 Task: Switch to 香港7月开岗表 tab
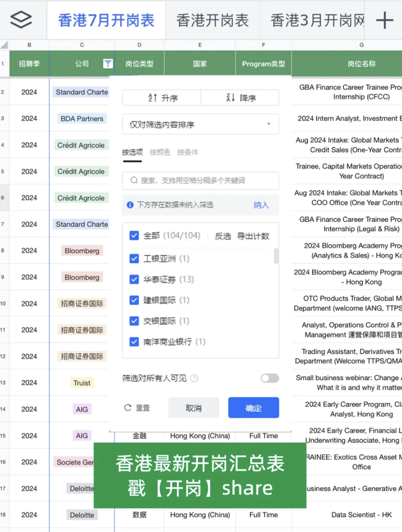click(106, 20)
